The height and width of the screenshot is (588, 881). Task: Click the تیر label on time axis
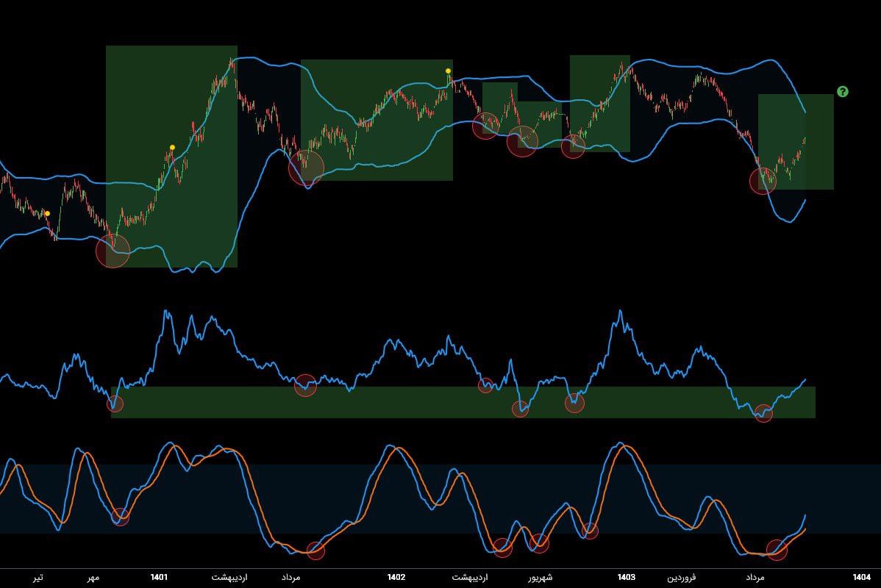(x=38, y=578)
